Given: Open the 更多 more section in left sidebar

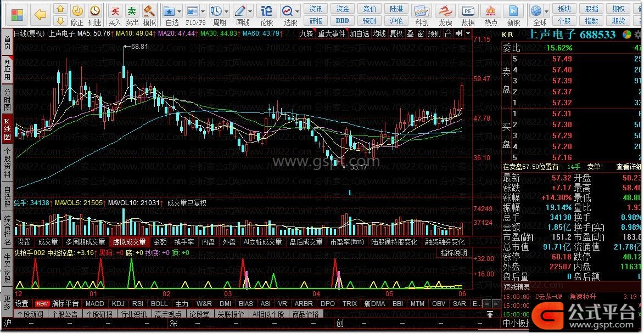Looking at the screenshot, I should (7, 303).
